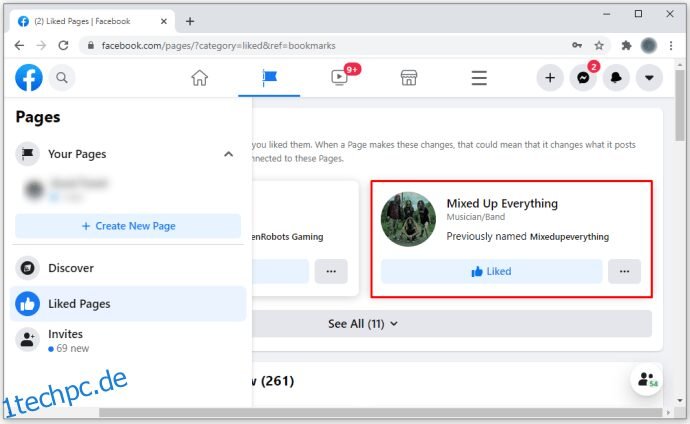690x424 pixels.
Task: Open the Facebook search magnifier
Action: coord(62,78)
